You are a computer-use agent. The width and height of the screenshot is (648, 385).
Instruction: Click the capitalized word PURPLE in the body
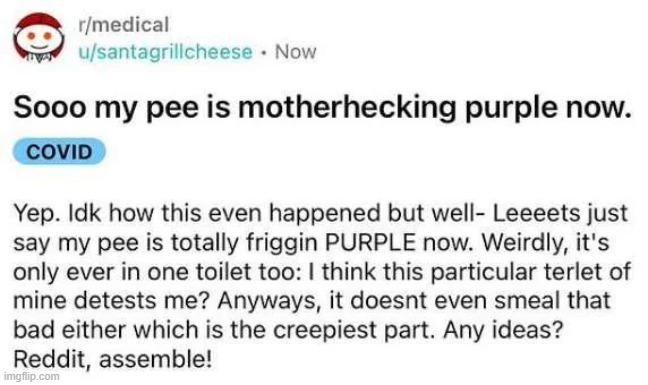[x=370, y=243]
